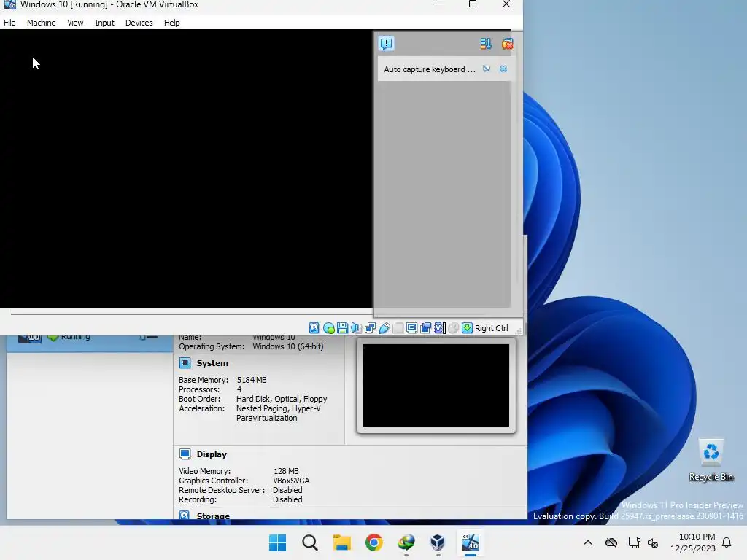Open the VM tools menu in Manager list
Image resolution: width=747 pixels, height=560 pixels.
pyautogui.click(x=149, y=337)
